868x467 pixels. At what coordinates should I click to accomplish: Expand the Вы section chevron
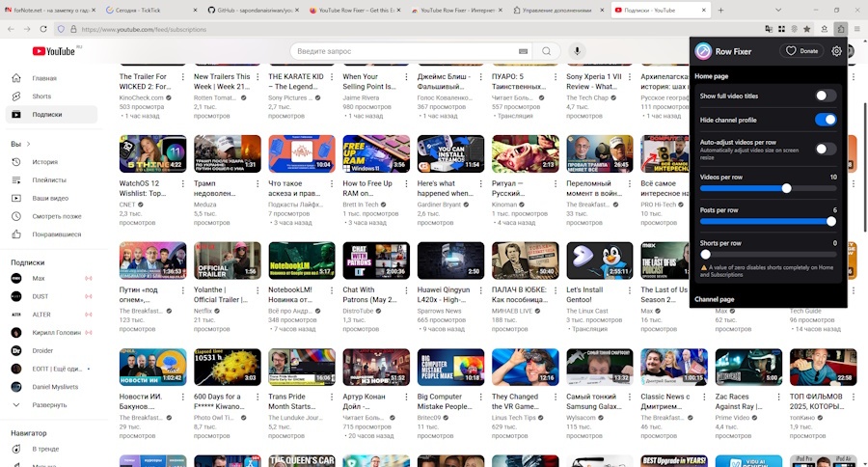click(28, 144)
